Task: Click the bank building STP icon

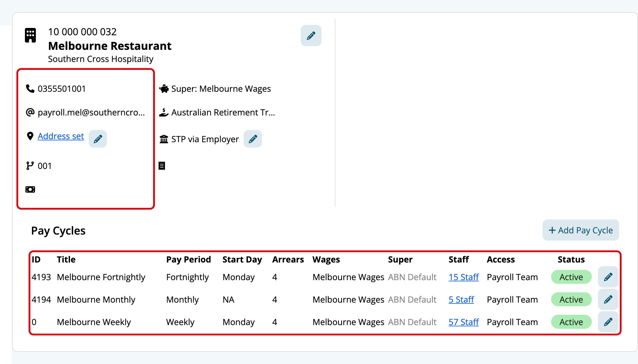Action: [x=164, y=139]
